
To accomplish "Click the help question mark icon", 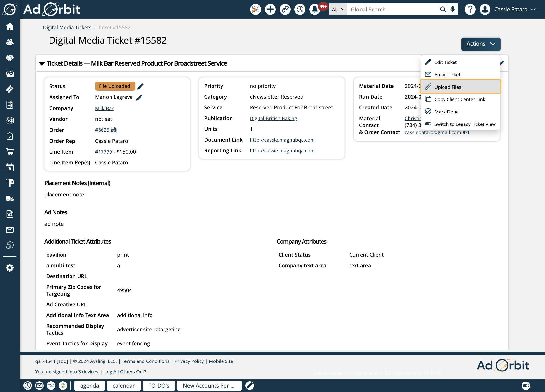I will coord(470,10).
